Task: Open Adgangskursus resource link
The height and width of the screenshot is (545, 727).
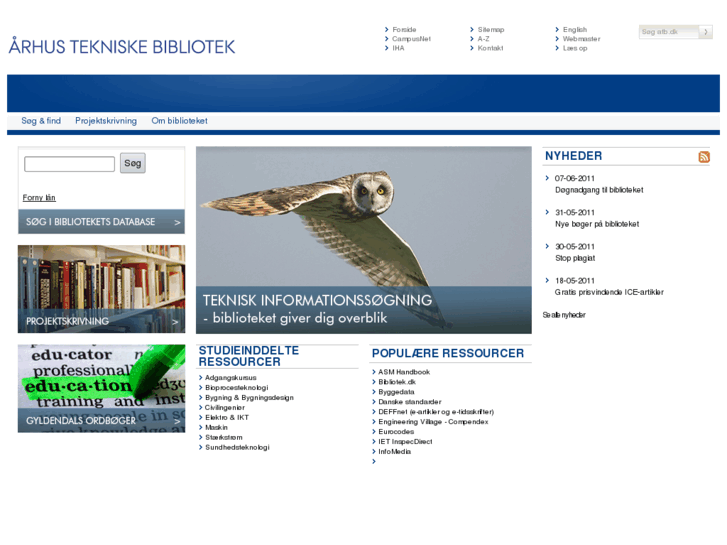Action: coord(230,378)
